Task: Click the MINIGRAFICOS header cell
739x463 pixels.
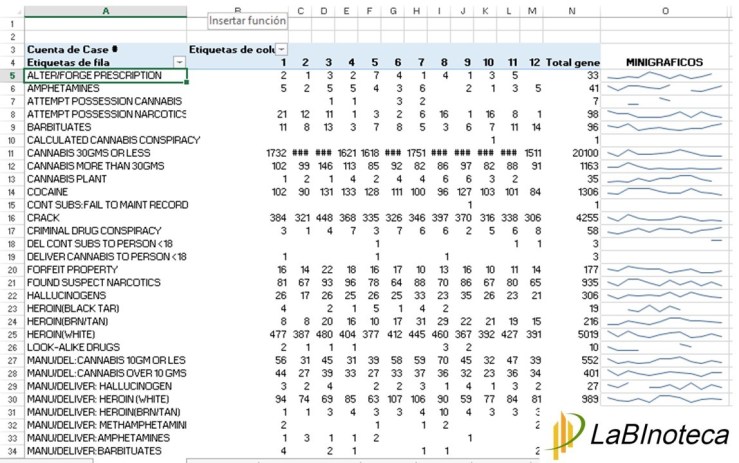Action: pyautogui.click(x=664, y=62)
